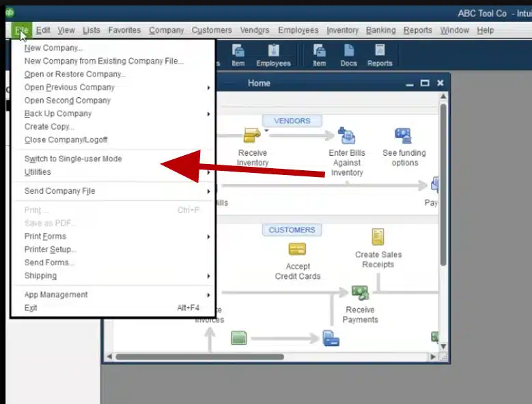Screen dimensions: 532x404
Task: Choose Send Forms menu entry
Action: click(113, 262)
